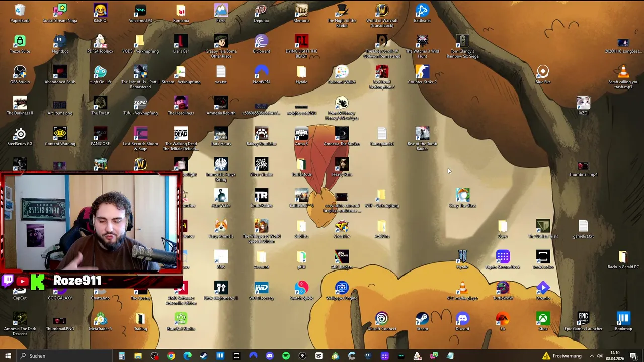644x362 pixels.
Task: Open The Witcher 3 Wild Hunt shortcut
Action: tap(422, 46)
